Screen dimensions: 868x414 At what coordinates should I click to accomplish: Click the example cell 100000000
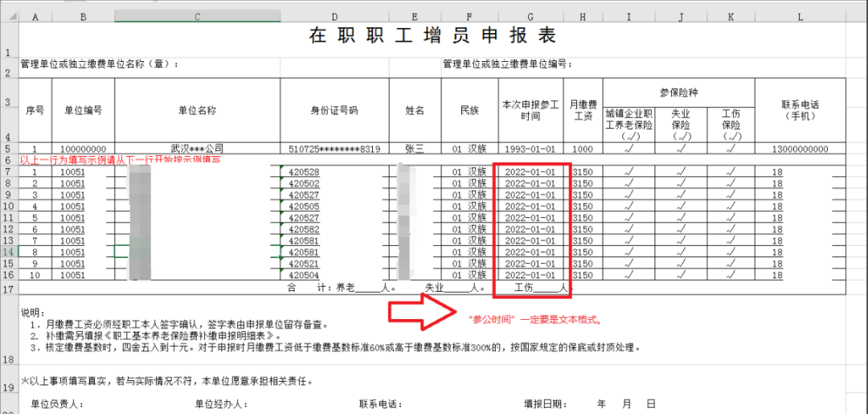click(x=83, y=149)
